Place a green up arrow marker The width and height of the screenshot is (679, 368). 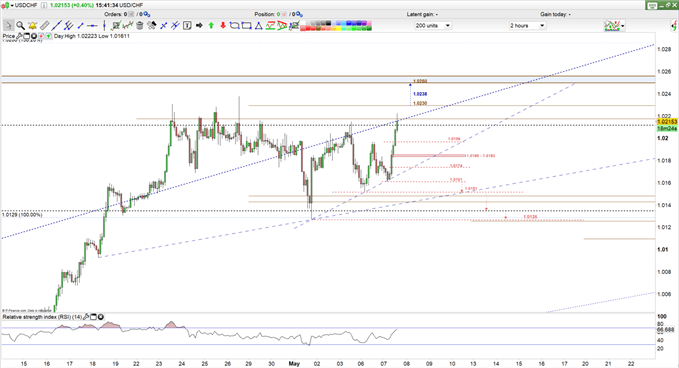(x=211, y=26)
